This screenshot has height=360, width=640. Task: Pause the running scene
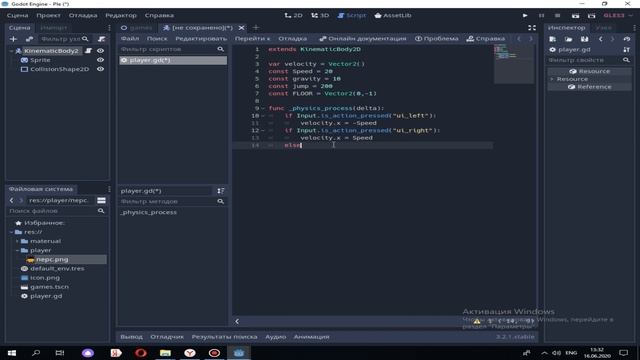tap(541, 16)
